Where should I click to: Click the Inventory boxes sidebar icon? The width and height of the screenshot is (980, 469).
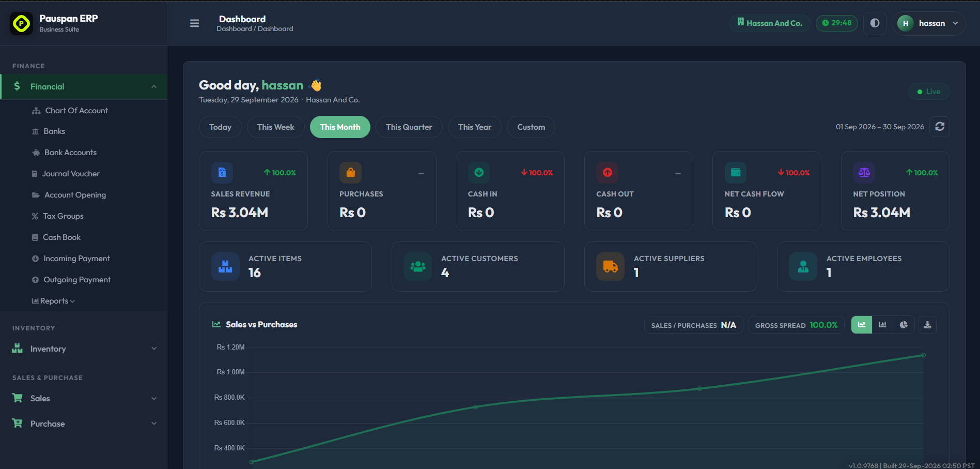tap(17, 349)
